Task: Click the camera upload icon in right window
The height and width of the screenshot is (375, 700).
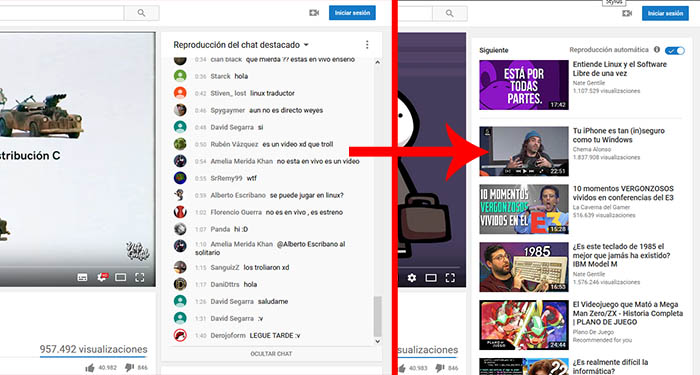Action: click(x=627, y=13)
